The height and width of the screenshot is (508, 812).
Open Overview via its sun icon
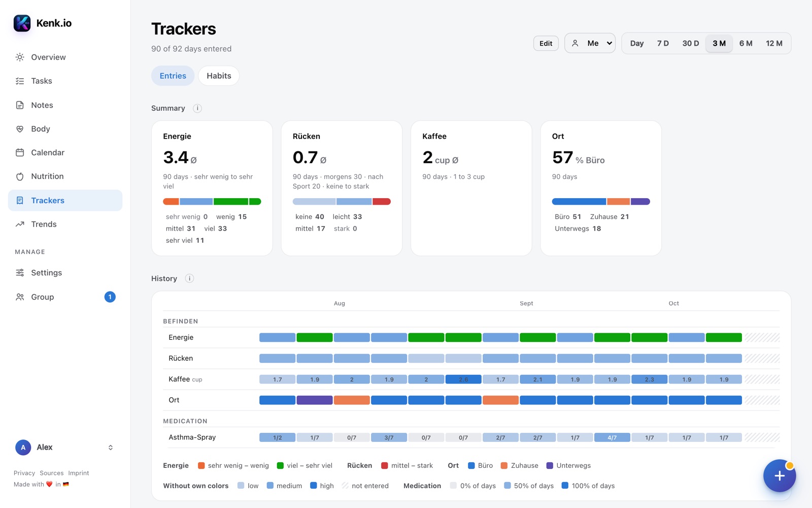point(20,57)
